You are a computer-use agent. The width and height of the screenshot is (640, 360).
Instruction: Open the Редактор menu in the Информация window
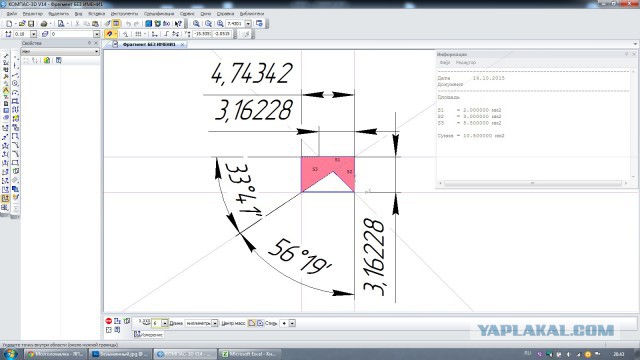click(x=466, y=62)
